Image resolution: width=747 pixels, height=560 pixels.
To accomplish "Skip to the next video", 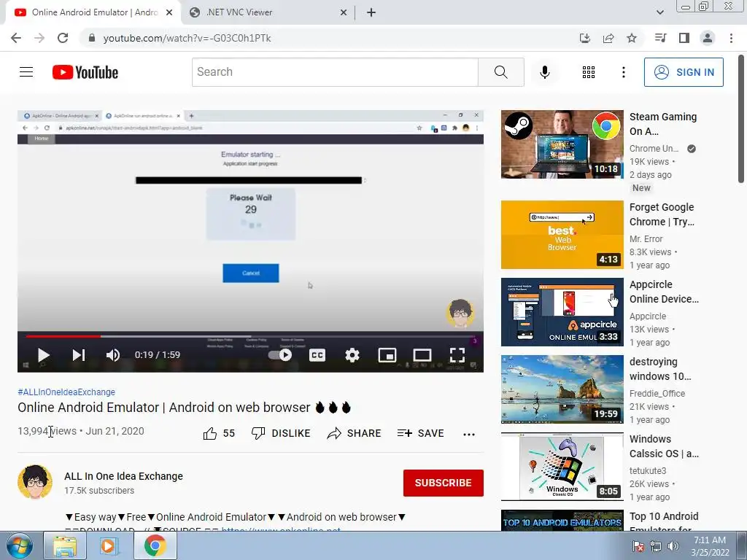I will pyautogui.click(x=79, y=355).
